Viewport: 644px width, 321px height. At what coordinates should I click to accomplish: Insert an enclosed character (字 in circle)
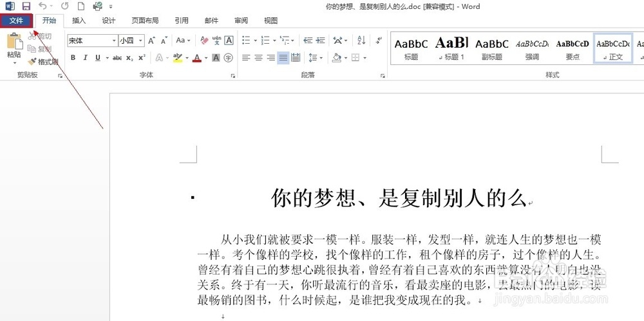click(x=229, y=58)
